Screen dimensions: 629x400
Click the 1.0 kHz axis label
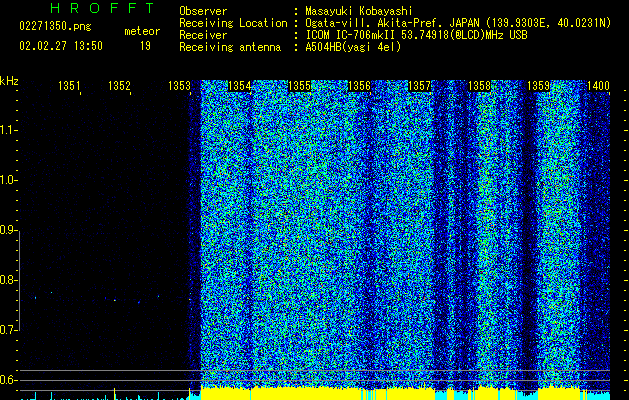tap(7, 180)
